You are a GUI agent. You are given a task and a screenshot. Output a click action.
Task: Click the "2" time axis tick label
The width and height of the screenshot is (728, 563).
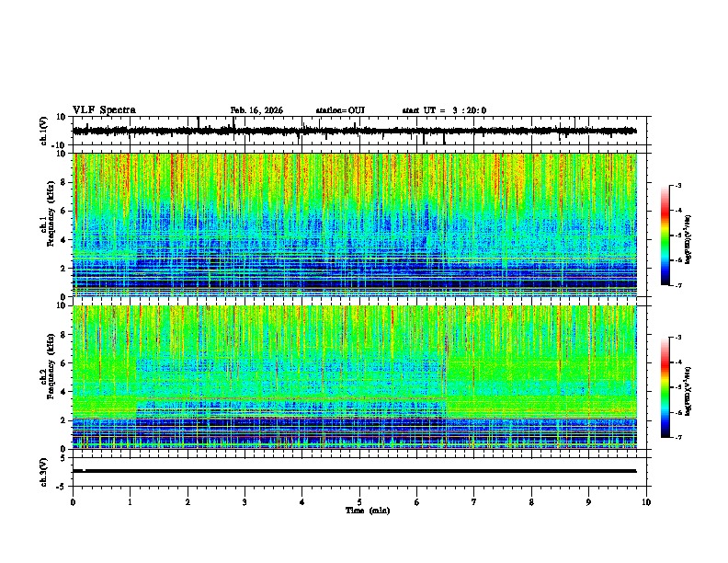coord(188,502)
